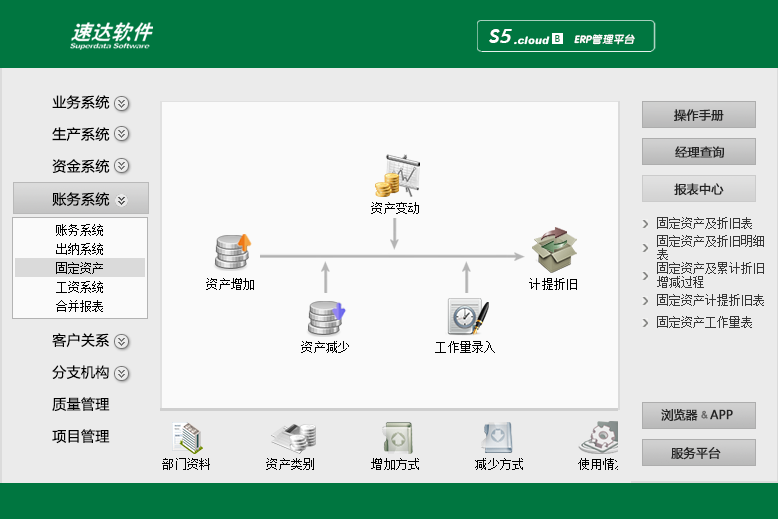The height and width of the screenshot is (521, 778).
Task: Click the 部门资料 label
Action: pyautogui.click(x=186, y=464)
